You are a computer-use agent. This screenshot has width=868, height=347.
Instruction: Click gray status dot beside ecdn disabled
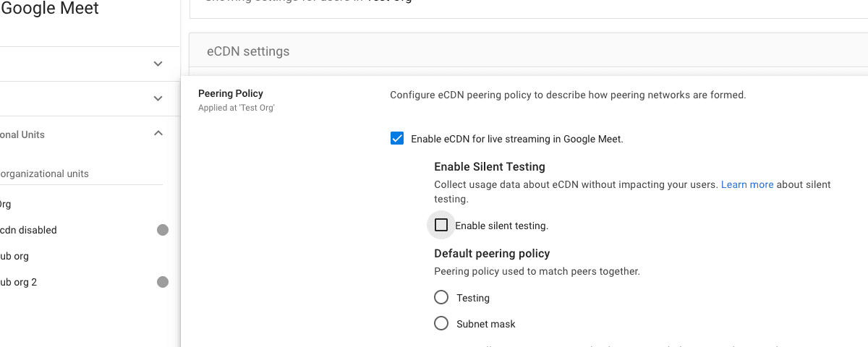[163, 230]
